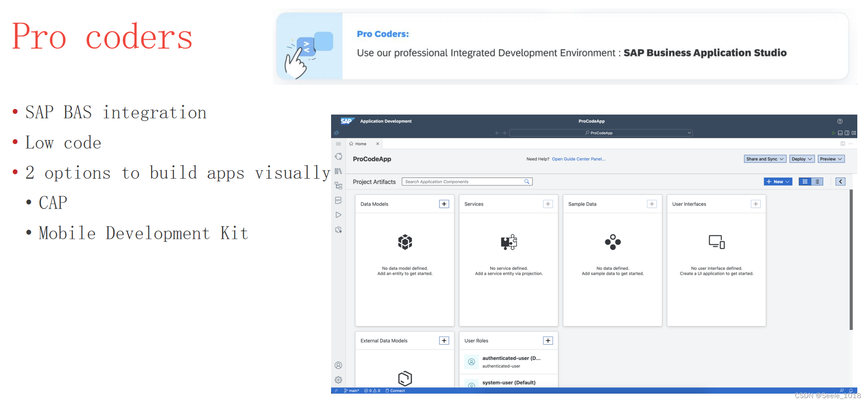
Task: Open the Preview dropdown
Action: pyautogui.click(x=831, y=159)
